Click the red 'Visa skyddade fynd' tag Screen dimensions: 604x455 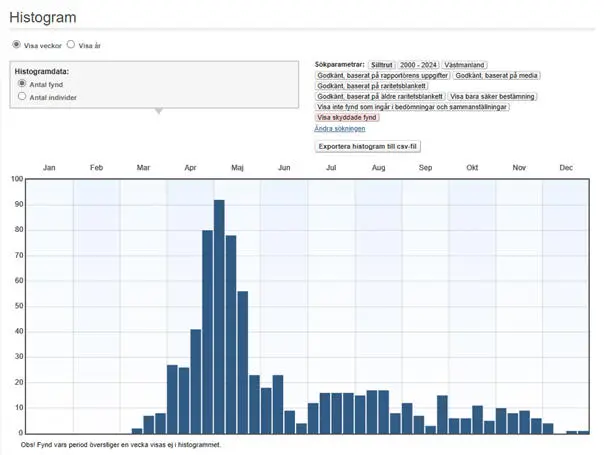tap(347, 118)
